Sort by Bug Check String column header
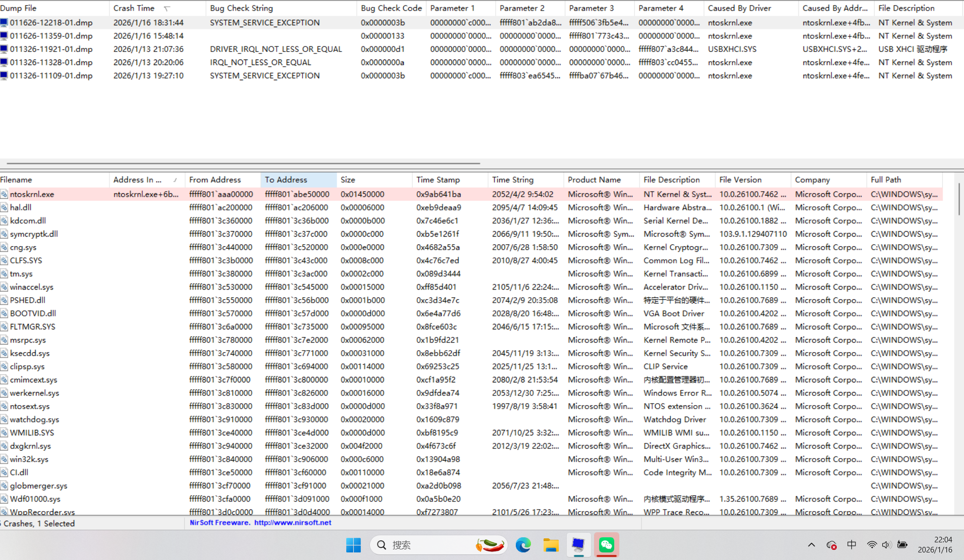This screenshot has width=964, height=560. (x=281, y=8)
